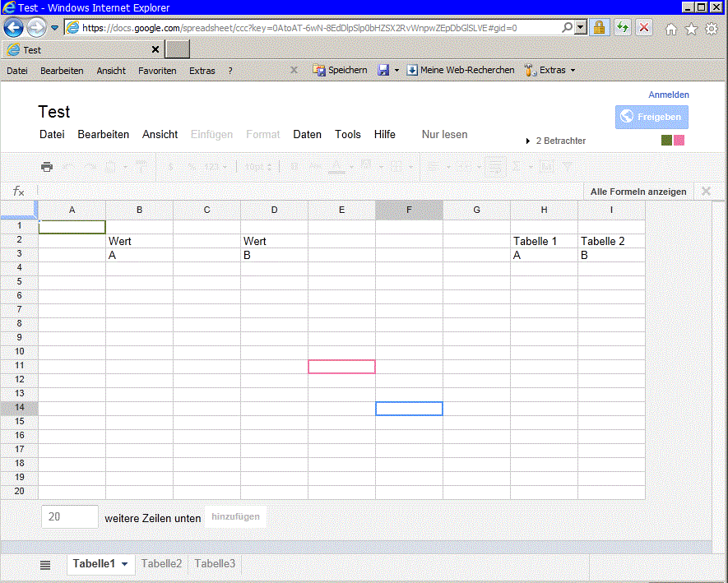Viewport: 728px width, 583px height.
Task: Open the Daten menu
Action: tap(307, 134)
